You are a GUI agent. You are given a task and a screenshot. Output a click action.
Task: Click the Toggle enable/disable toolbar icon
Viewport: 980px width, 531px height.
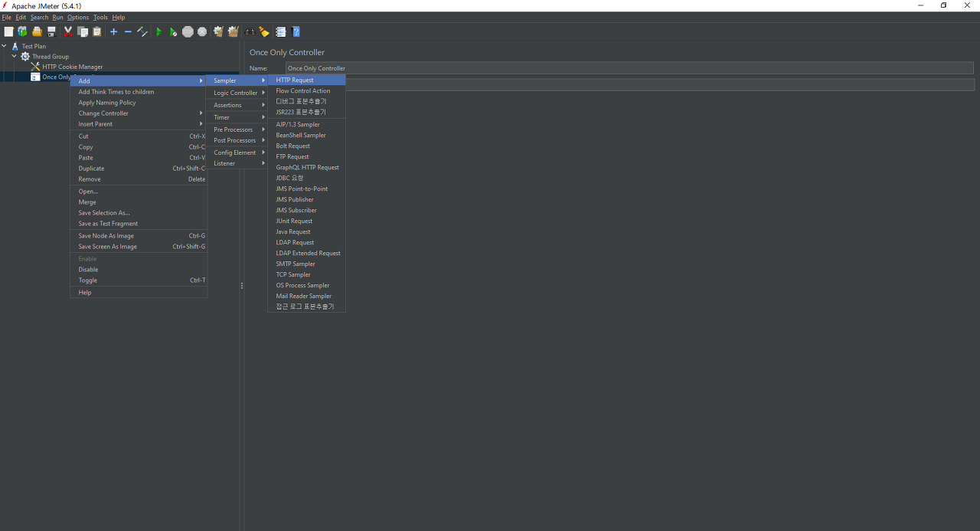click(142, 31)
